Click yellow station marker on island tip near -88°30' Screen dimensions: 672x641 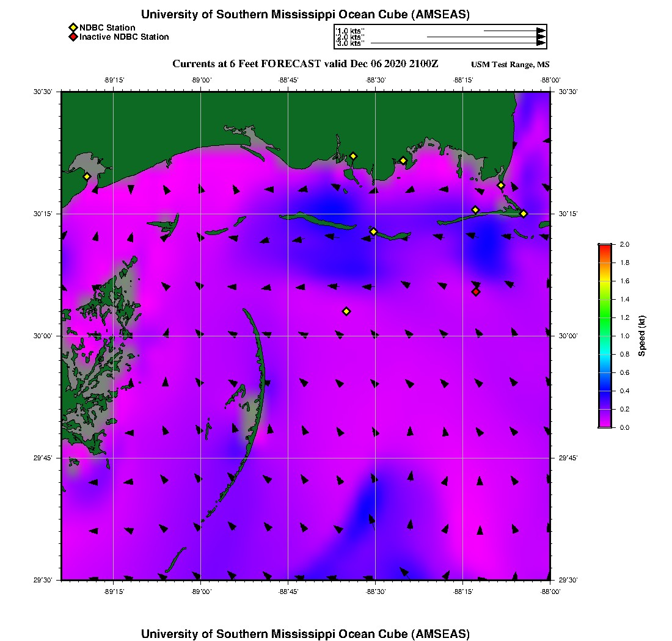[x=374, y=231]
